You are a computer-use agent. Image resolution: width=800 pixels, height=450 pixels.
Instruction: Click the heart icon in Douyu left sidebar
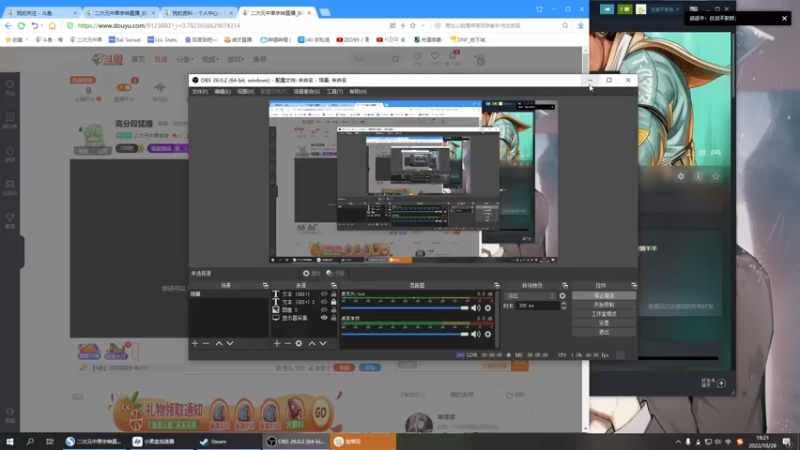tap(10, 86)
